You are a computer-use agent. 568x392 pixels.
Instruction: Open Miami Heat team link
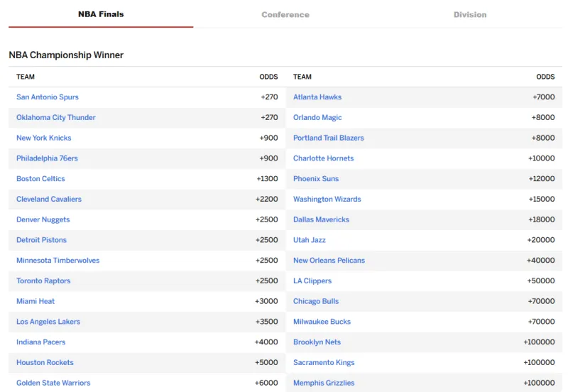click(35, 301)
